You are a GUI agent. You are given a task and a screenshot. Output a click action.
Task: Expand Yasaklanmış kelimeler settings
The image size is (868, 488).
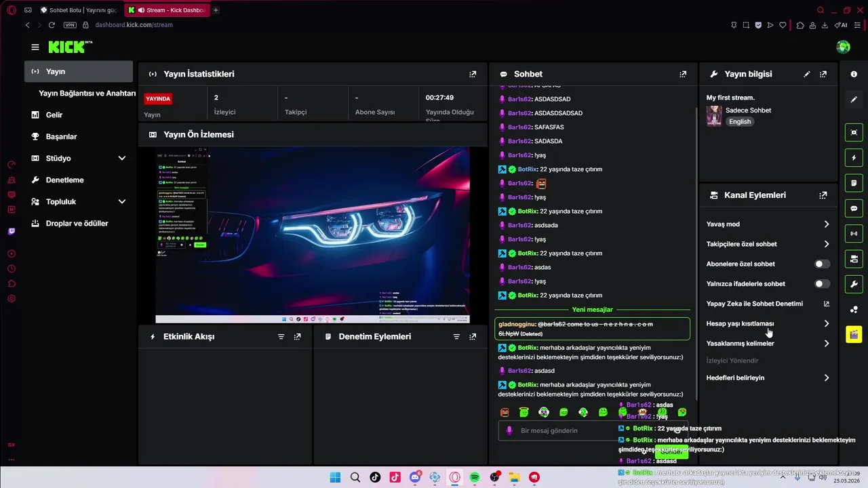tap(827, 344)
